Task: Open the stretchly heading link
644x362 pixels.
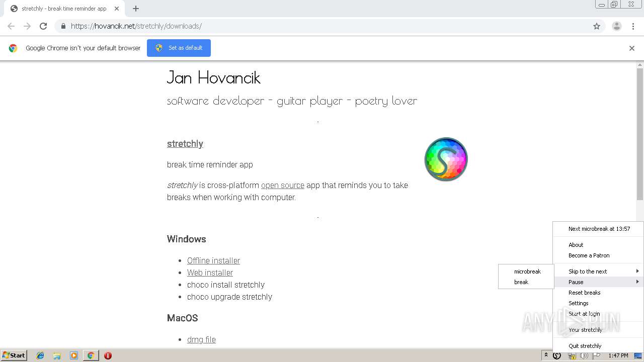Action: coord(185,144)
